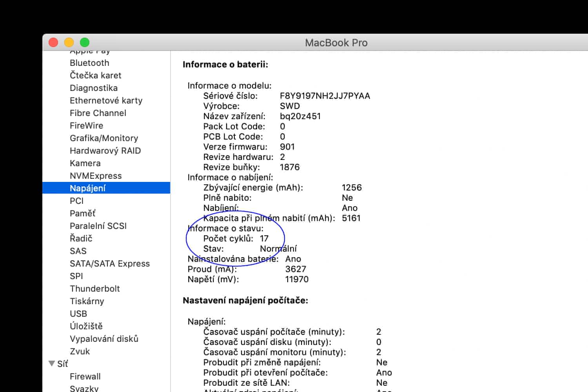588x392 pixels.
Task: Choose Tiskárny in the sidebar list
Action: [87, 301]
